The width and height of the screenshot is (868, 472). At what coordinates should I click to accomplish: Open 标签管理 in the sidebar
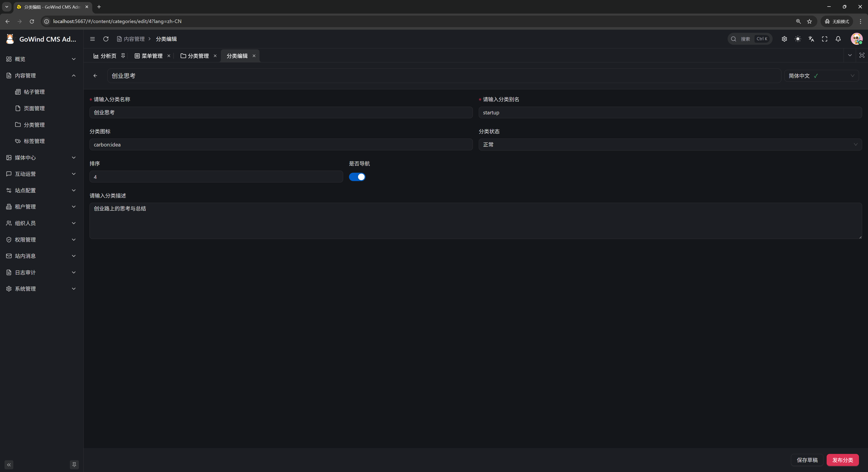point(34,141)
